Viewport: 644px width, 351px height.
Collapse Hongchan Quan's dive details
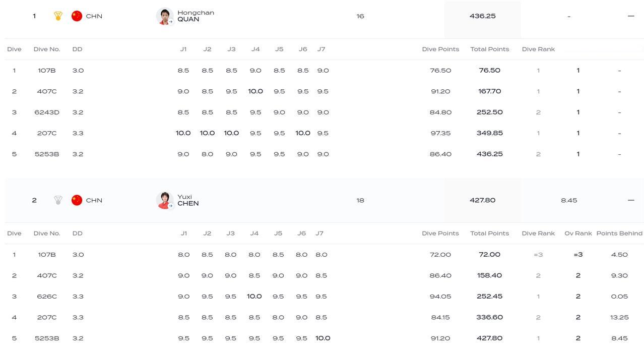(x=631, y=16)
